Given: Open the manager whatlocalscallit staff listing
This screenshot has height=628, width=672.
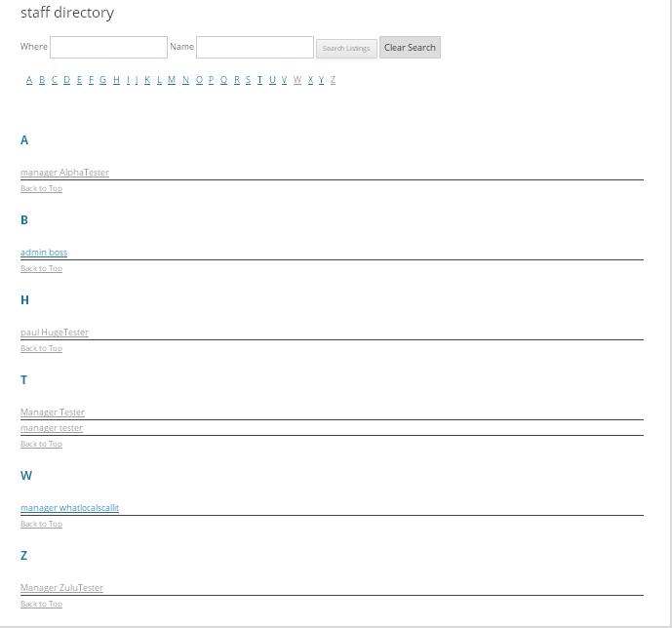Looking at the screenshot, I should 69,508.
